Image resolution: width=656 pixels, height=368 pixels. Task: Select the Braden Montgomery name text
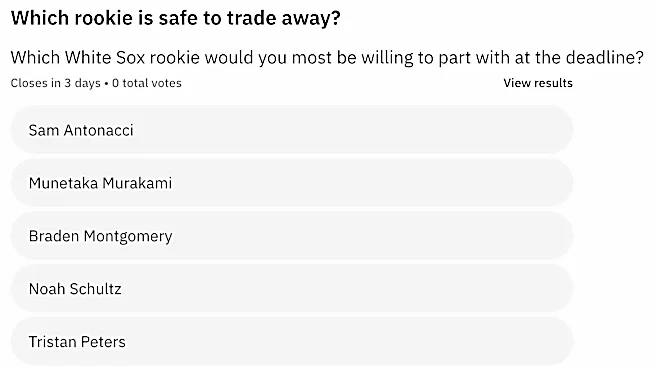(x=100, y=236)
